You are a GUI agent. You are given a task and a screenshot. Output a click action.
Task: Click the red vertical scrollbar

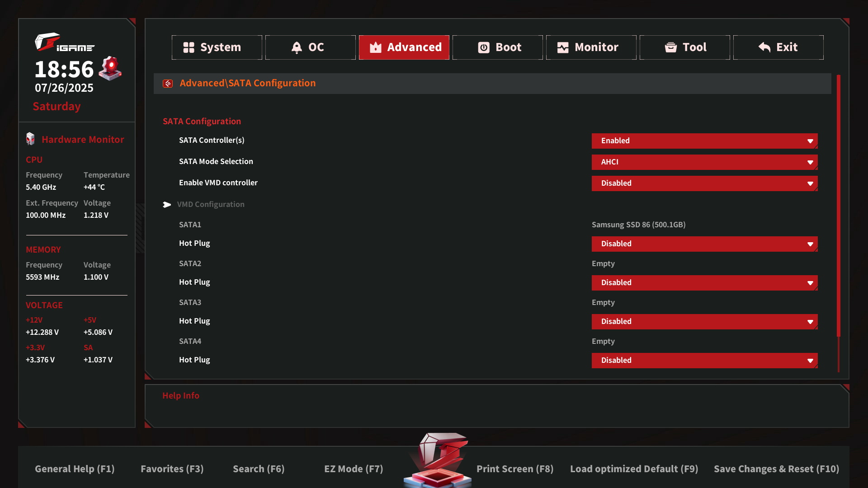839,206
